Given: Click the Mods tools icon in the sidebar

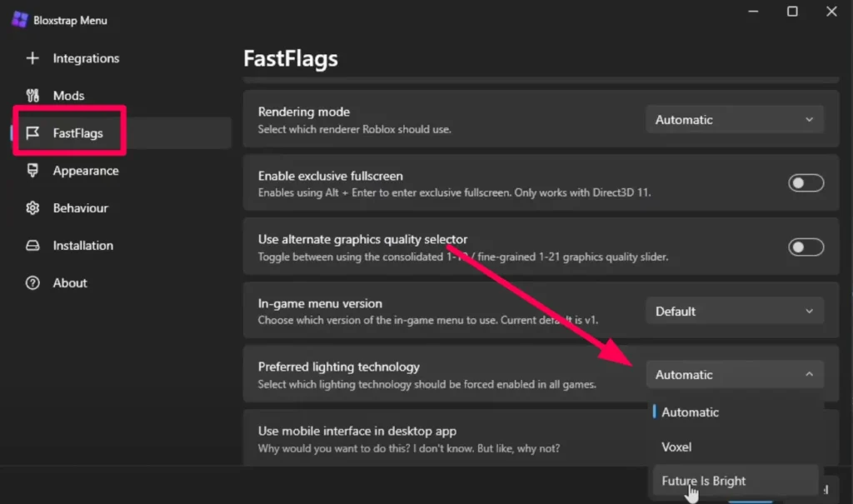Looking at the screenshot, I should [x=33, y=95].
